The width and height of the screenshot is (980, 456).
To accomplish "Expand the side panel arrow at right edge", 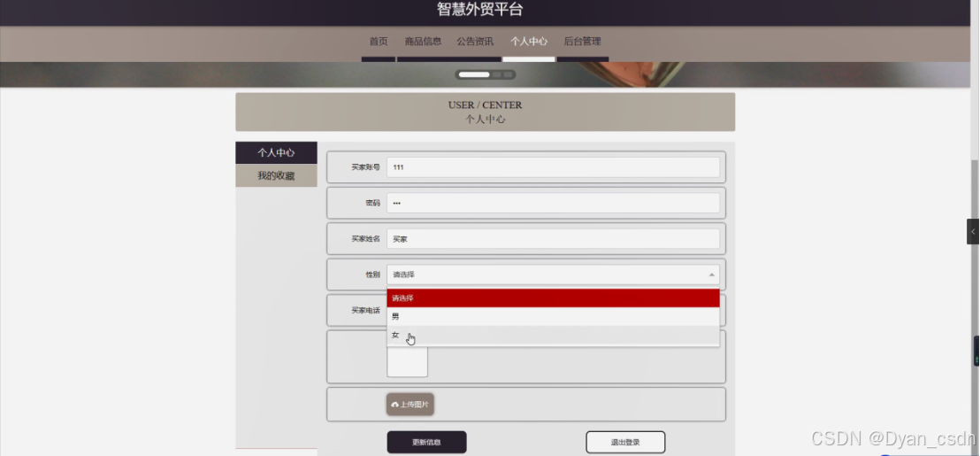I will tap(973, 231).
